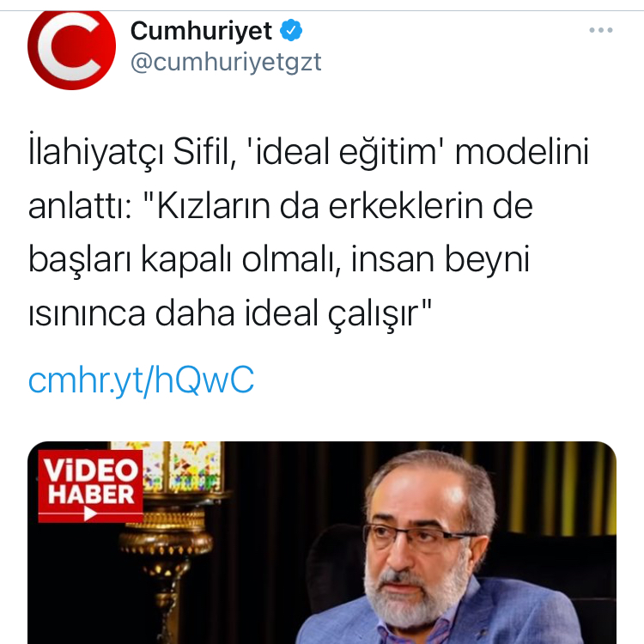Open the Cumhuriyet red logo avatar
644x644 pixels.
click(x=71, y=46)
